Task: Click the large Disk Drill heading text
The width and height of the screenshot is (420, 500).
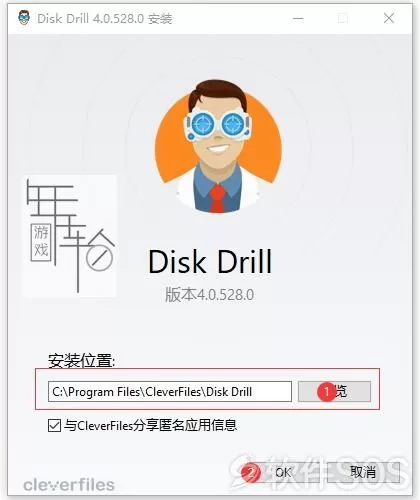Action: [210, 262]
